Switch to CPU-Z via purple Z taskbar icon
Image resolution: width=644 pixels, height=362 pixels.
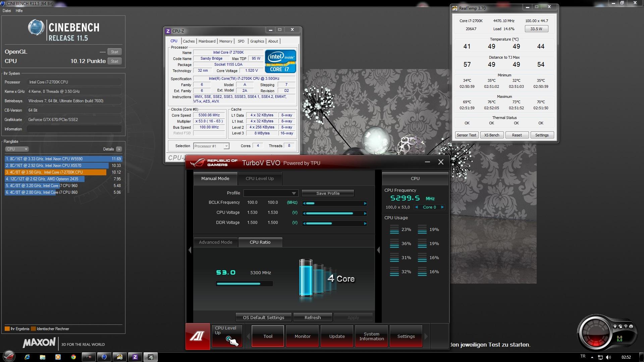tap(135, 357)
